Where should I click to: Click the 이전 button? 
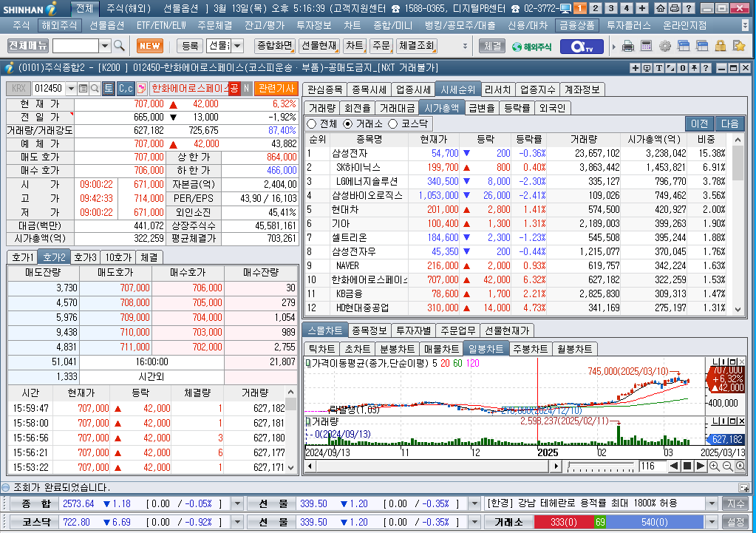point(700,124)
